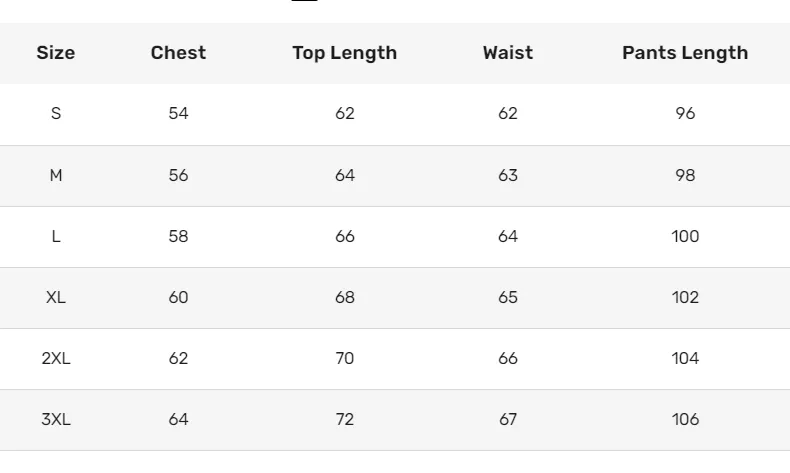Viewport: 790px width, 473px height.
Task: Select the 3XL size row label
Action: [56, 419]
